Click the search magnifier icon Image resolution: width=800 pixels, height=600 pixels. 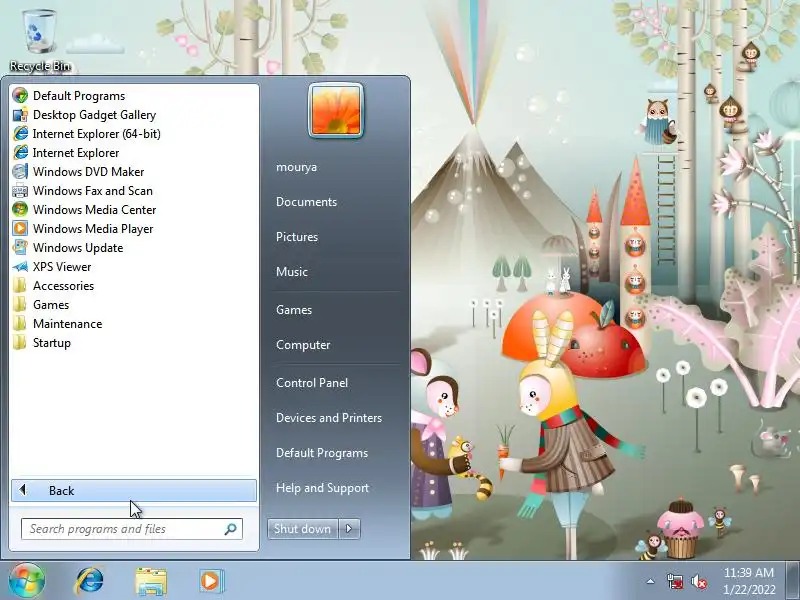[x=230, y=529]
